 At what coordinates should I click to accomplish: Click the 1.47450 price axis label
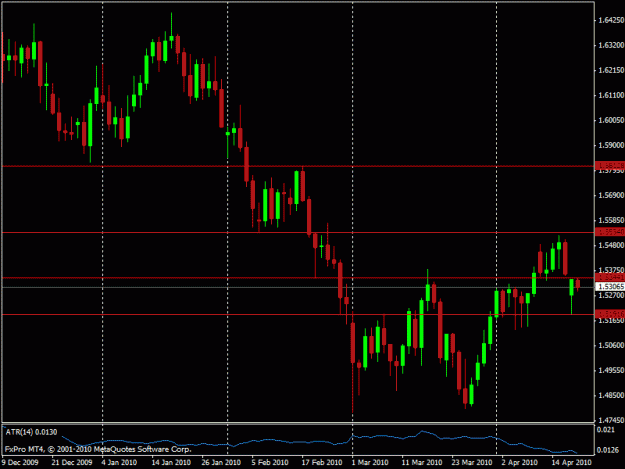(x=611, y=420)
